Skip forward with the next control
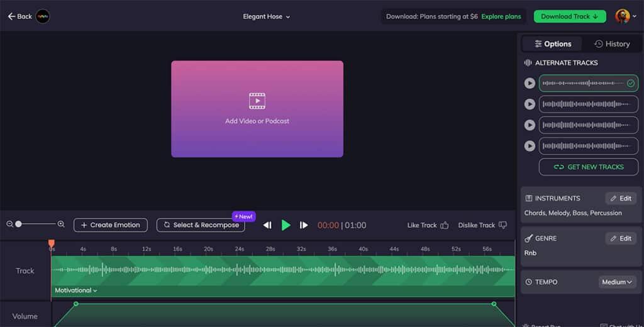Viewport: 644px width, 327px height. pyautogui.click(x=304, y=225)
